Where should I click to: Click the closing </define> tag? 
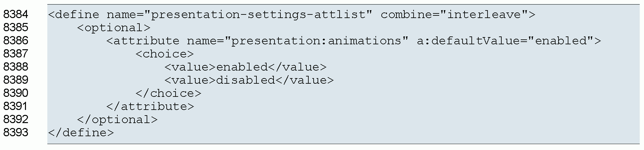point(81,133)
